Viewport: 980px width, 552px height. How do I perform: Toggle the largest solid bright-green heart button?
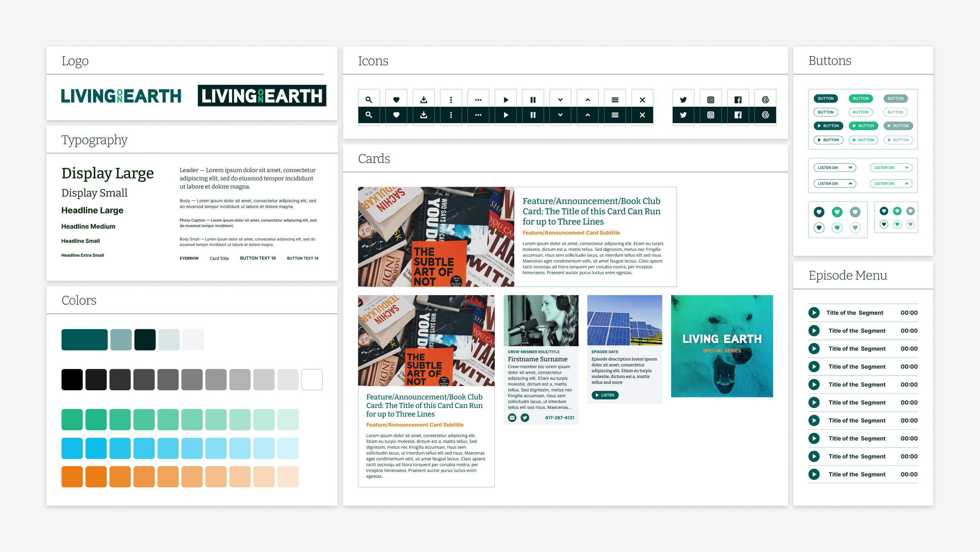pyautogui.click(x=837, y=212)
